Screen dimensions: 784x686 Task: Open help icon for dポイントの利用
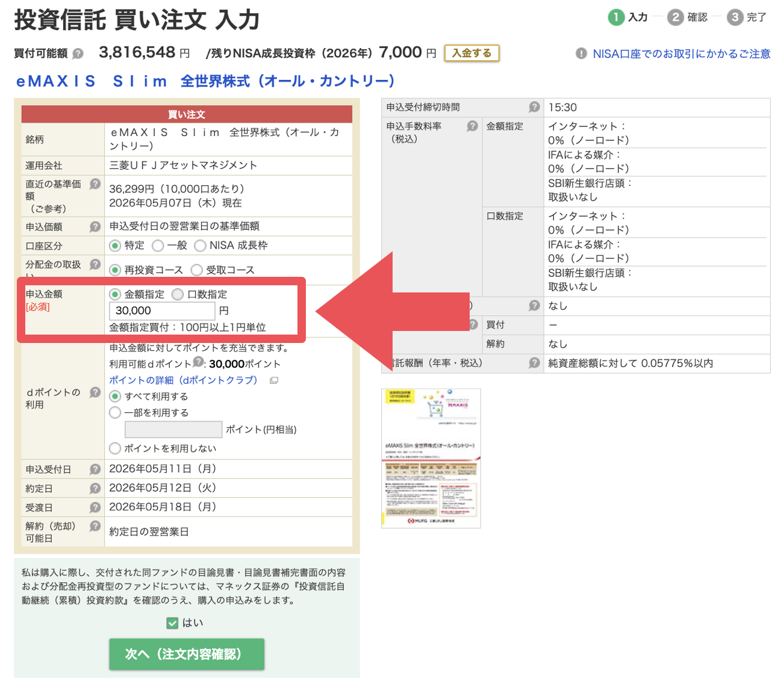(95, 392)
